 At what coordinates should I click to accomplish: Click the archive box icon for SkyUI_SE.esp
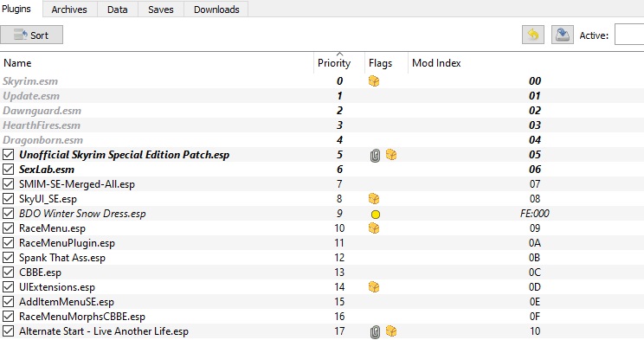click(x=374, y=199)
